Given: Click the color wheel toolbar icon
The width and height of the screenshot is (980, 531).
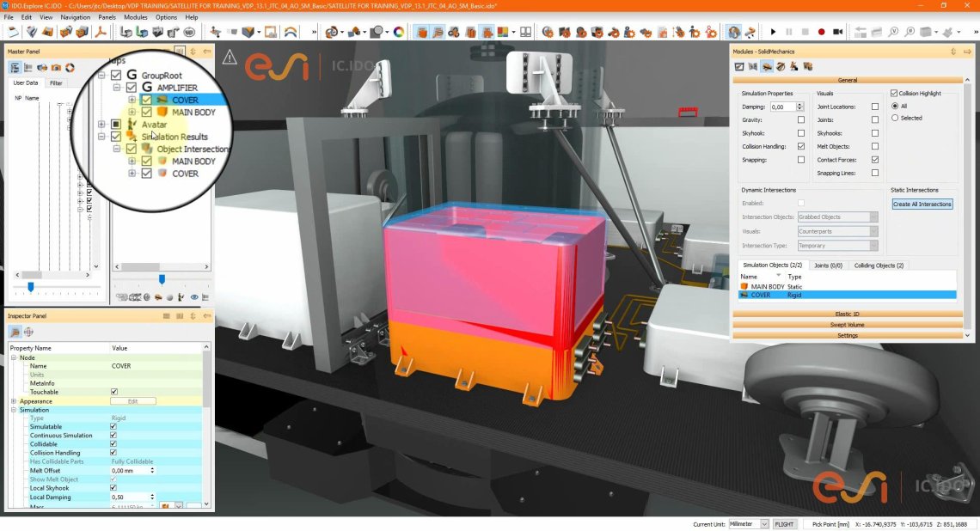Looking at the screenshot, I should tap(398, 31).
